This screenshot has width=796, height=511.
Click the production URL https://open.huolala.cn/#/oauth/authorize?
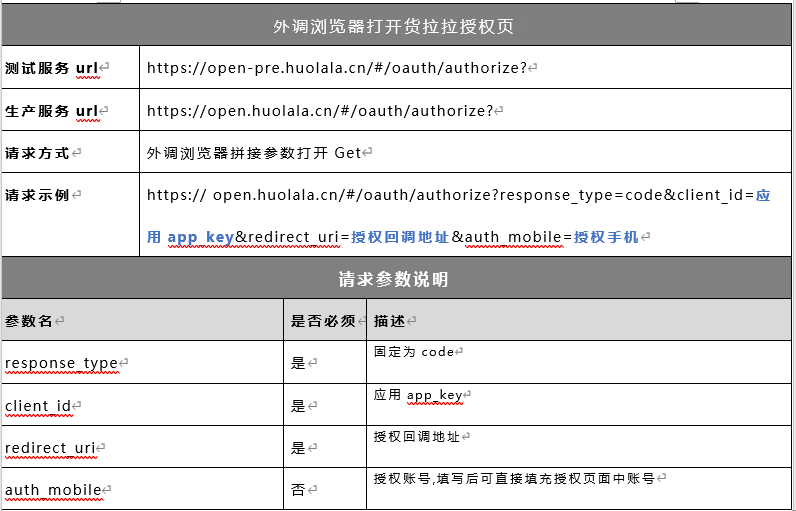320,110
